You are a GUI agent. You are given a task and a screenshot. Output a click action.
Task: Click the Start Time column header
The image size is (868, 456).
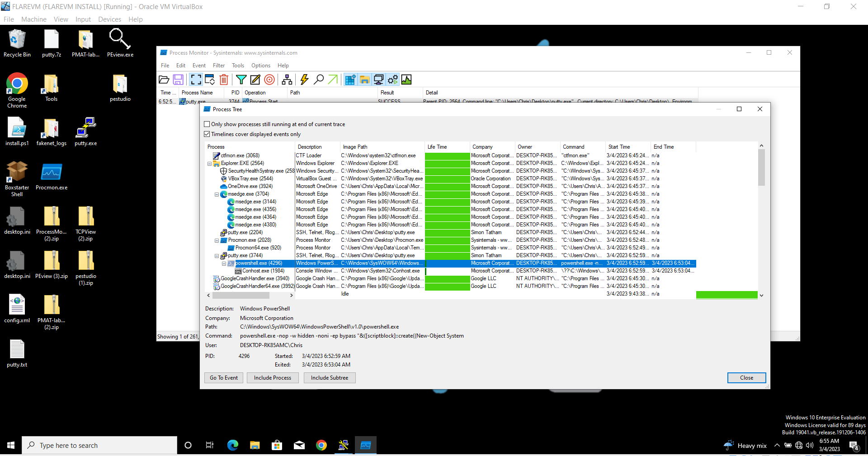point(627,147)
